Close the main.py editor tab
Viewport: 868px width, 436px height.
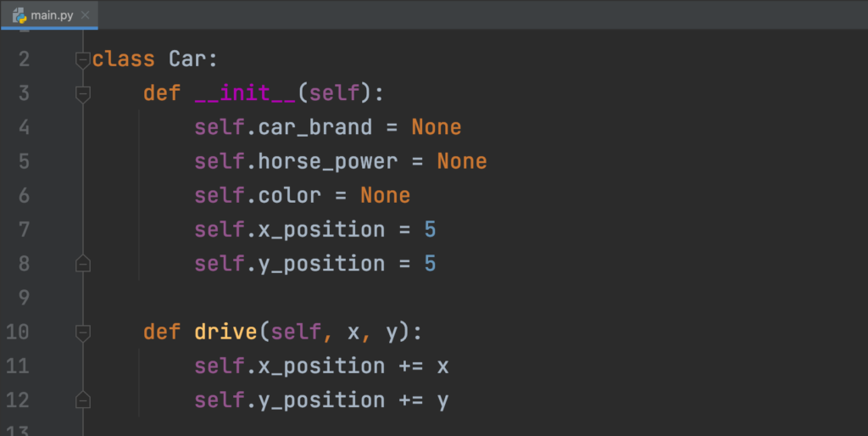pyautogui.click(x=86, y=15)
